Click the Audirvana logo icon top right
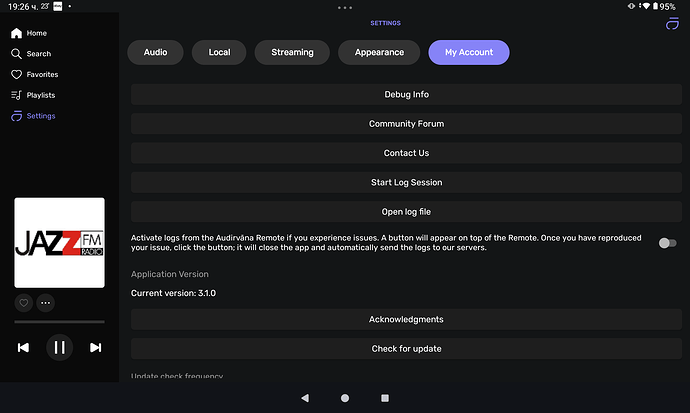 [x=672, y=23]
